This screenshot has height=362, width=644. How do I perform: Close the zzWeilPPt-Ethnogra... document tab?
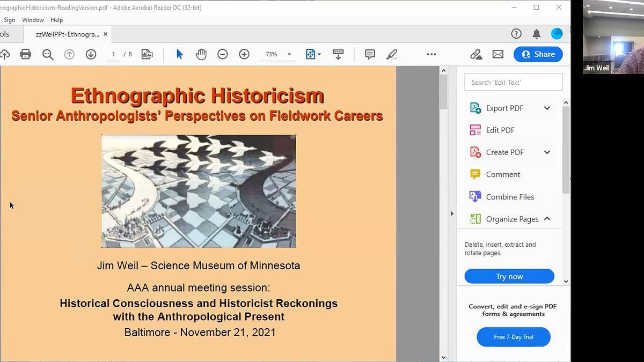[x=105, y=34]
